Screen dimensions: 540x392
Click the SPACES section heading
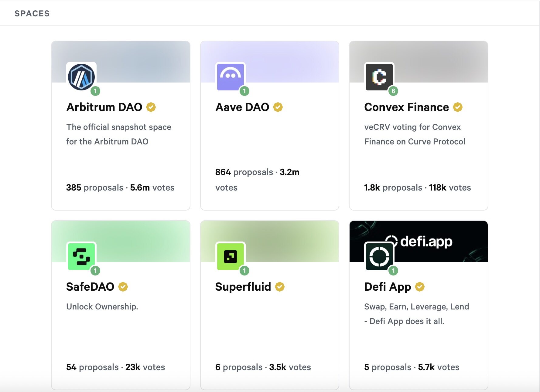pos(32,14)
